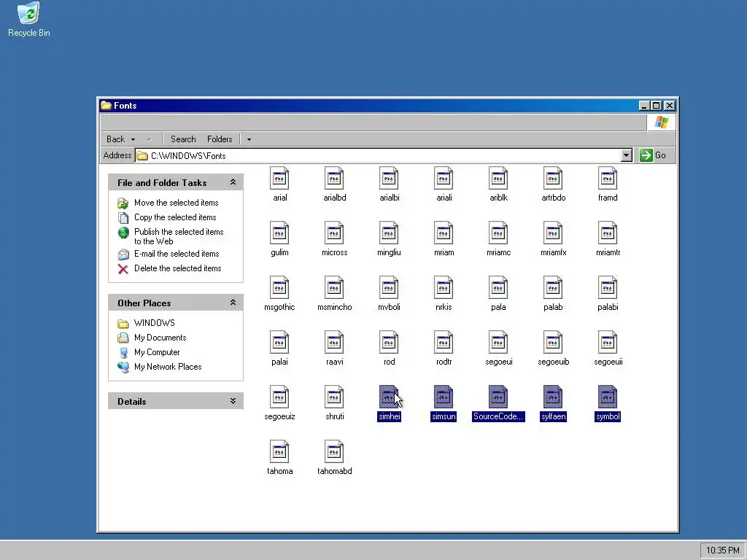Open the Address bar dropdown list
The image size is (747, 560).
tap(627, 155)
